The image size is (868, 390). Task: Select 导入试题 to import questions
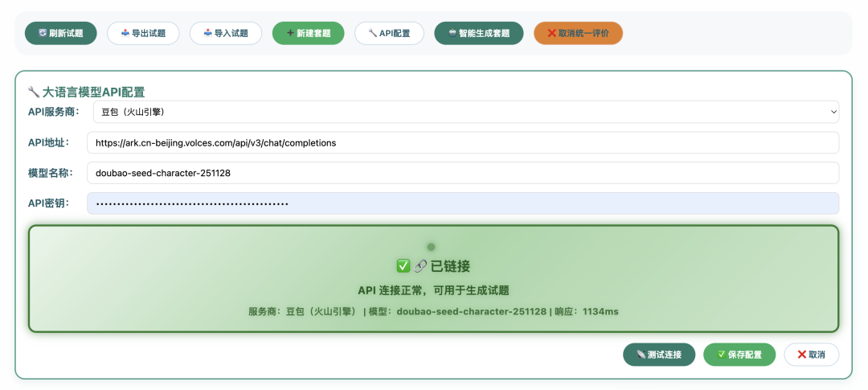tap(226, 33)
